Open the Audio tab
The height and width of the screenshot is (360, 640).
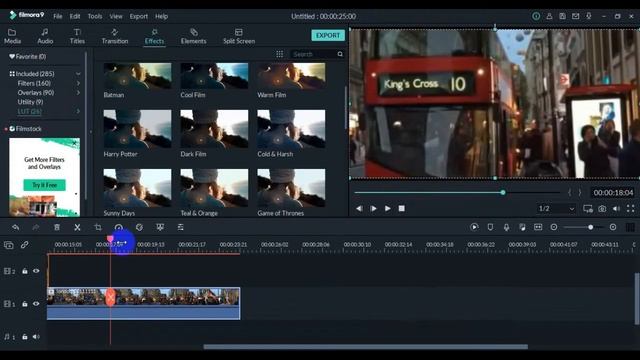coord(45,36)
